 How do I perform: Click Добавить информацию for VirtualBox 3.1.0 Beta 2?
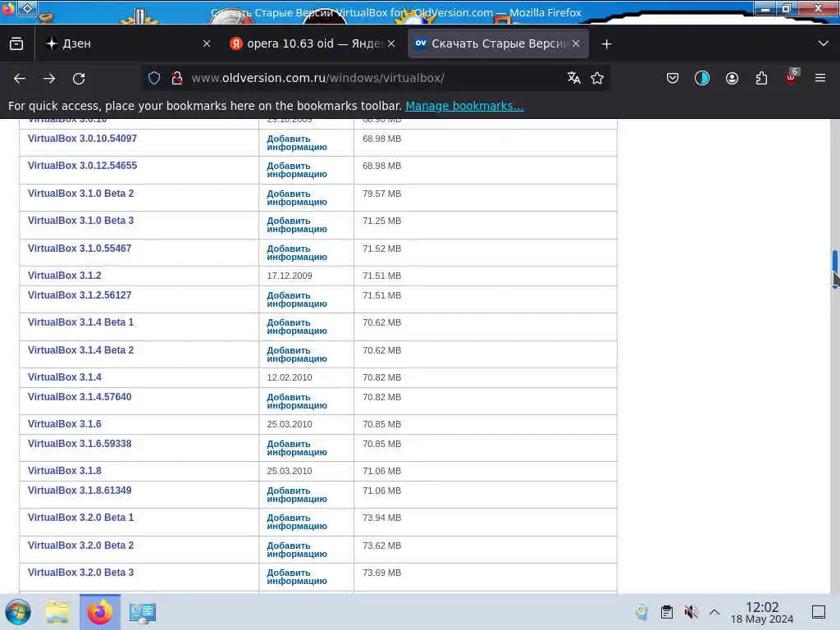(297, 198)
